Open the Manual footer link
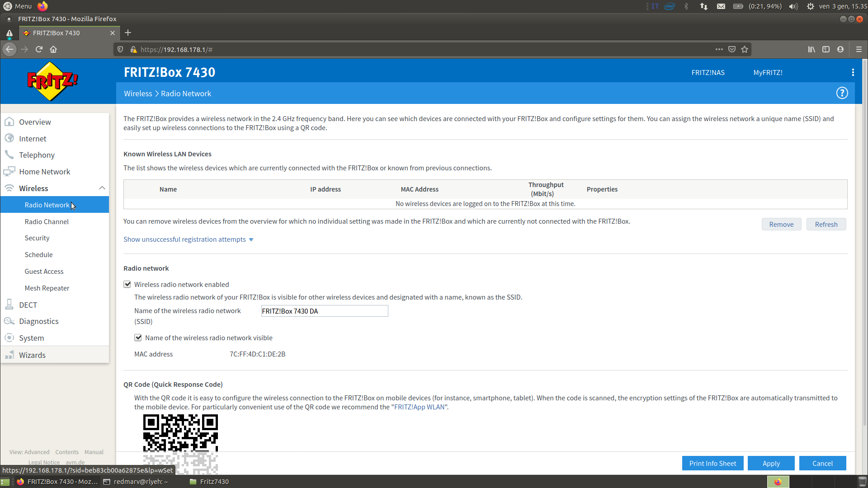This screenshot has width=868, height=488. (x=94, y=452)
